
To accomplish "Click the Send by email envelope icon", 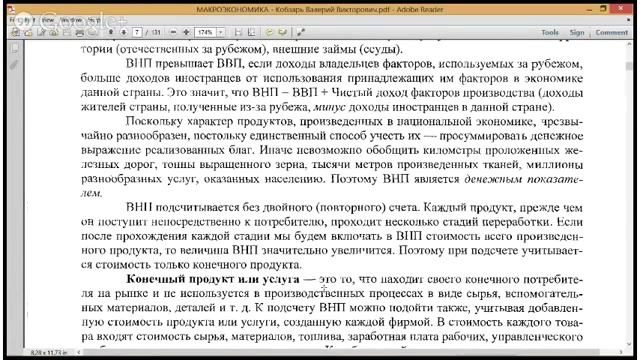I will point(93,32).
